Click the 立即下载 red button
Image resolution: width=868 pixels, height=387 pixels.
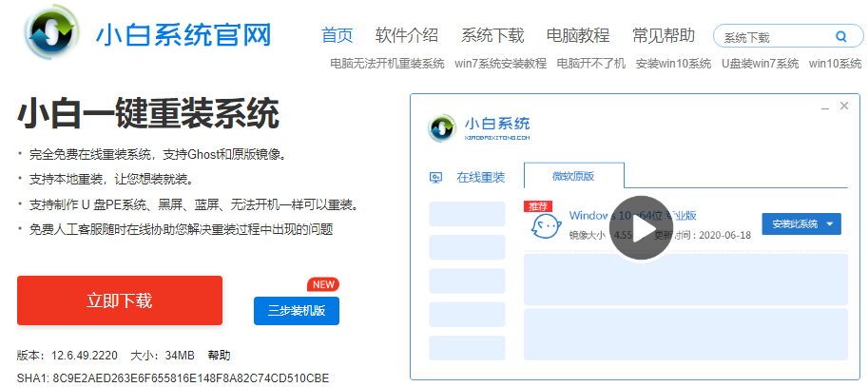point(120,300)
